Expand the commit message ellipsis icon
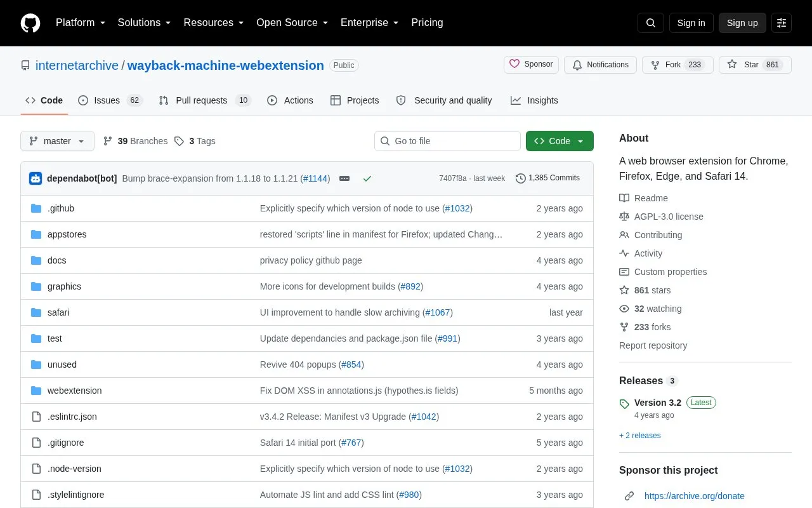Screen dimensions: 812x508 344,178
